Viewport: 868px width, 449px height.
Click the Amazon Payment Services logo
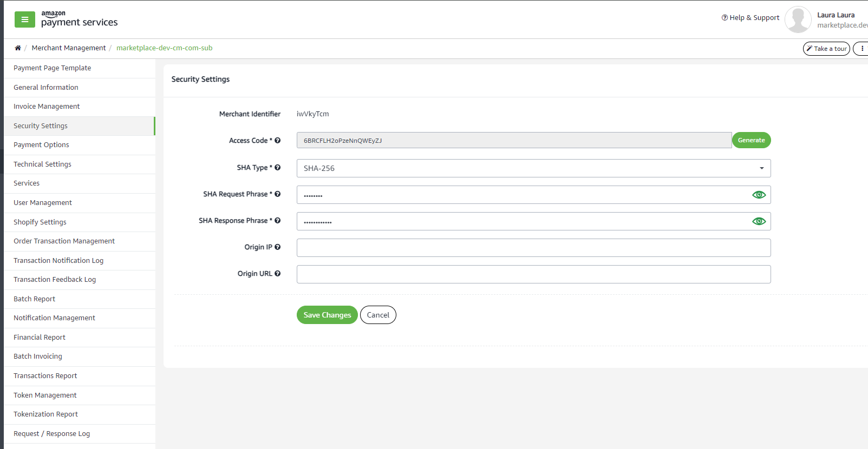79,19
